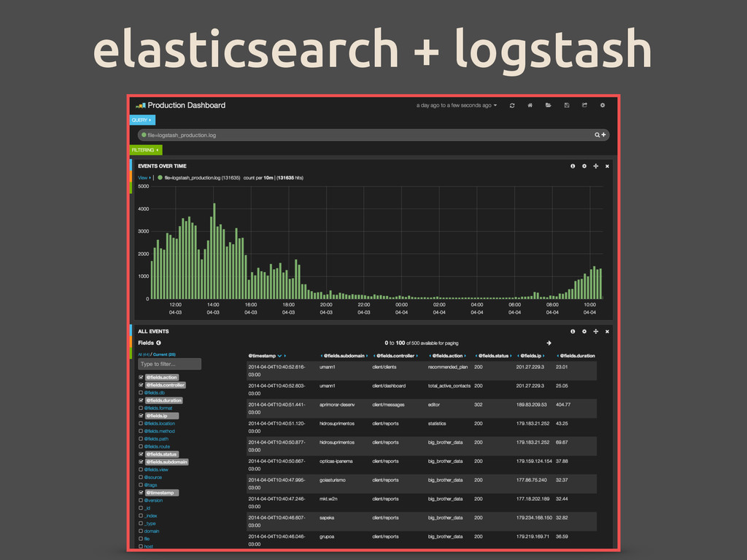Collapse the QUERY section tab

(x=142, y=120)
